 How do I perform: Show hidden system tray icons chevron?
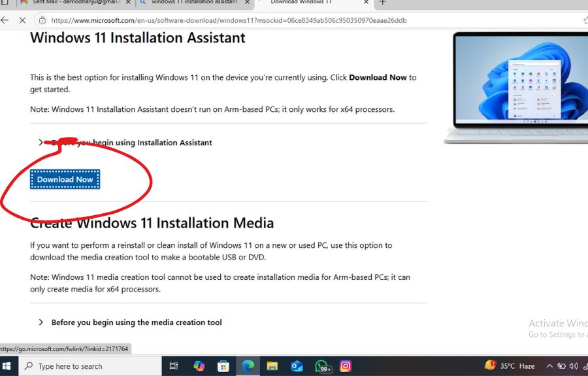pyautogui.click(x=549, y=366)
